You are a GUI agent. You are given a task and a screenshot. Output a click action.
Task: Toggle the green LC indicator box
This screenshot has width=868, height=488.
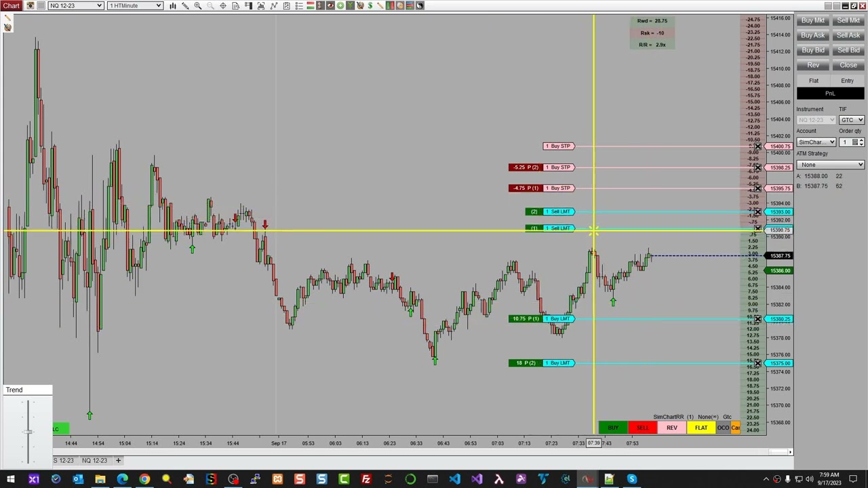tap(60, 428)
